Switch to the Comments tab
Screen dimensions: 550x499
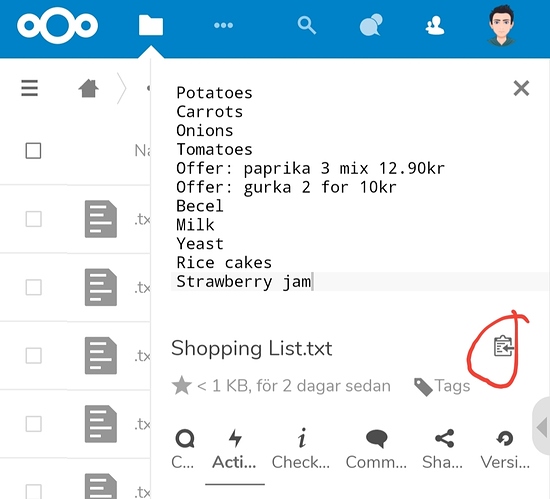click(376, 450)
